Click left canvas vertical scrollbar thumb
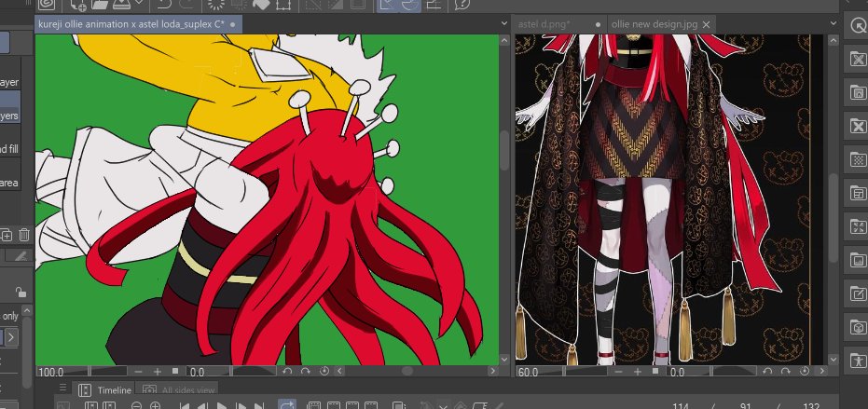 (504, 151)
